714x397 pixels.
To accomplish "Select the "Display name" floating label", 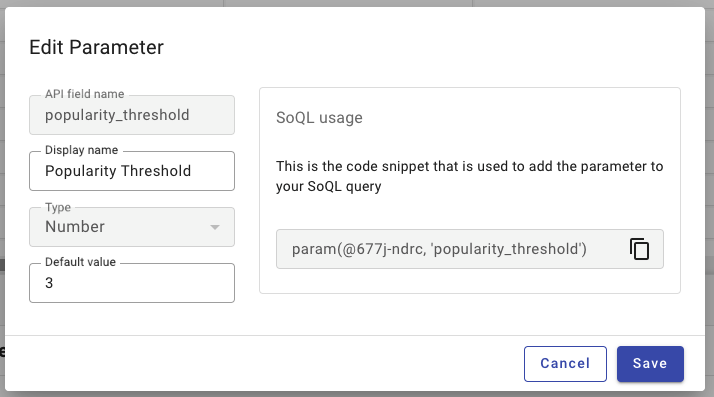I will (82, 150).
